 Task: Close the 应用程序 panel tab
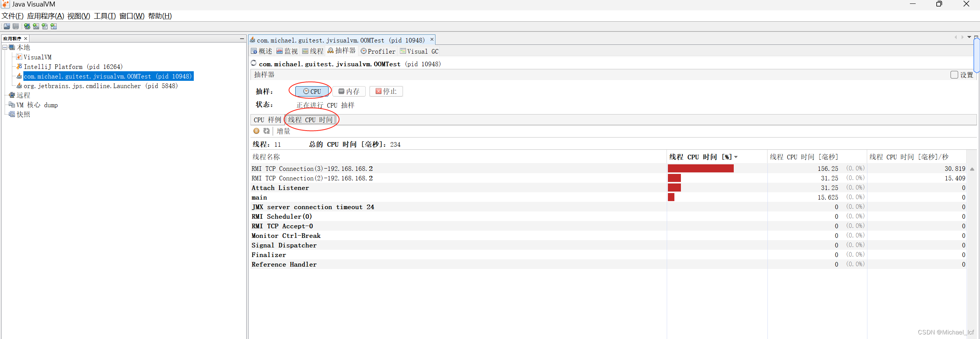point(26,38)
